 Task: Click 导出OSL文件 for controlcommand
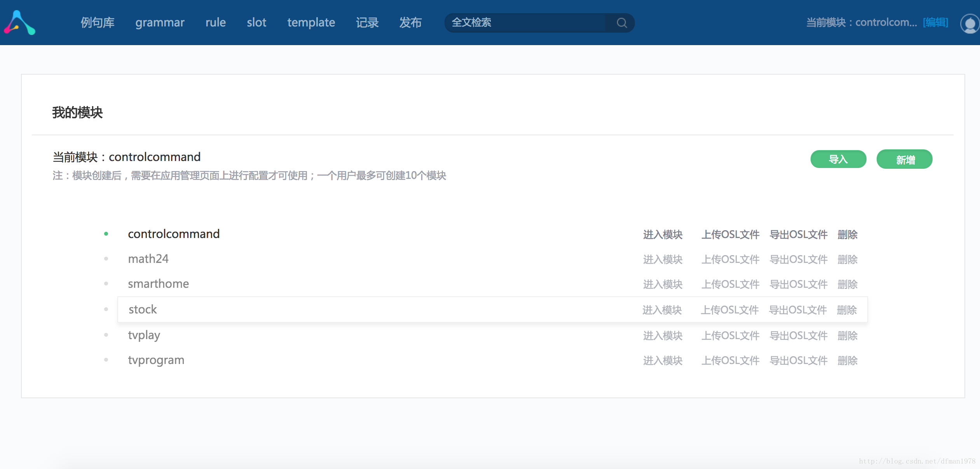pyautogui.click(x=798, y=234)
